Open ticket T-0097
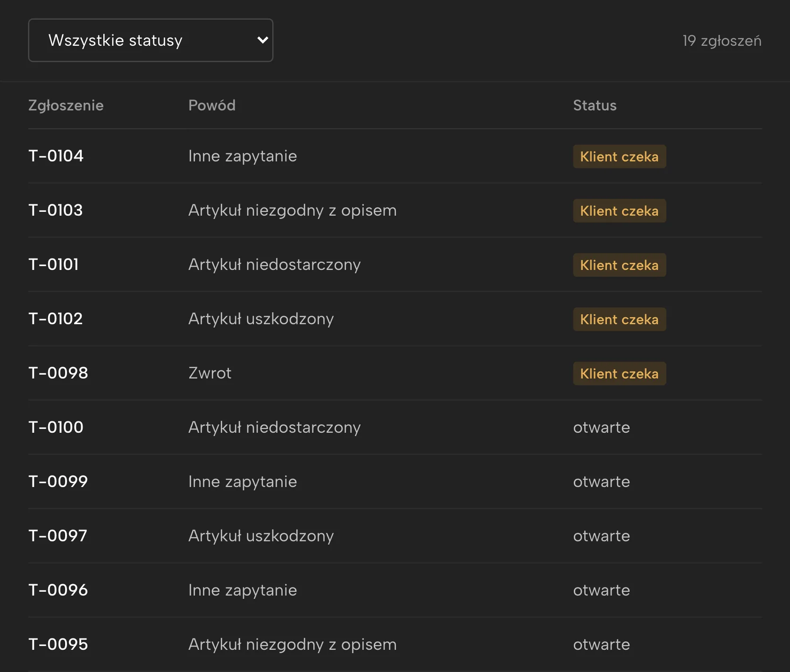The width and height of the screenshot is (790, 672). [58, 536]
